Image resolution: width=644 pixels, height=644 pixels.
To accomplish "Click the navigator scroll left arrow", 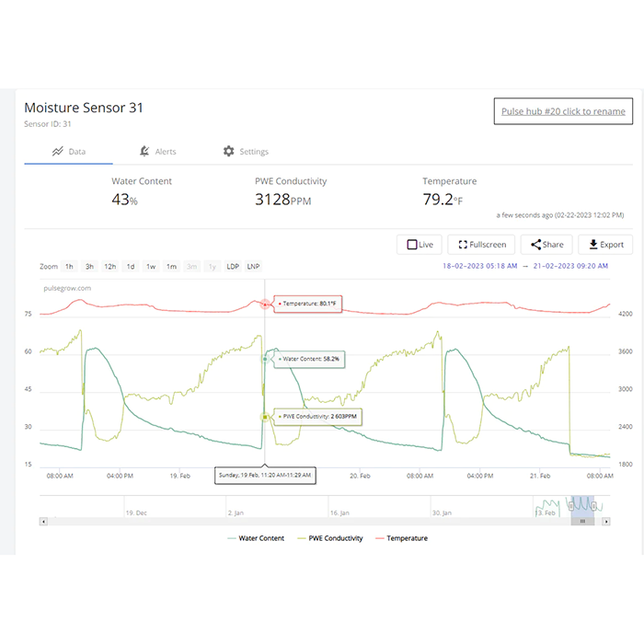I will point(43,521).
